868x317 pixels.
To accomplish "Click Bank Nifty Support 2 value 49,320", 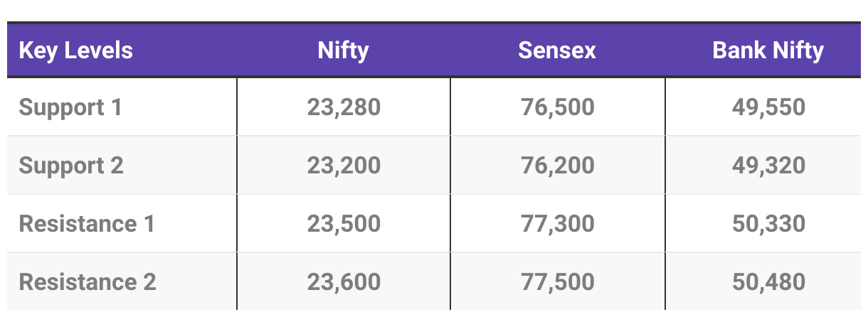I will point(768,166).
